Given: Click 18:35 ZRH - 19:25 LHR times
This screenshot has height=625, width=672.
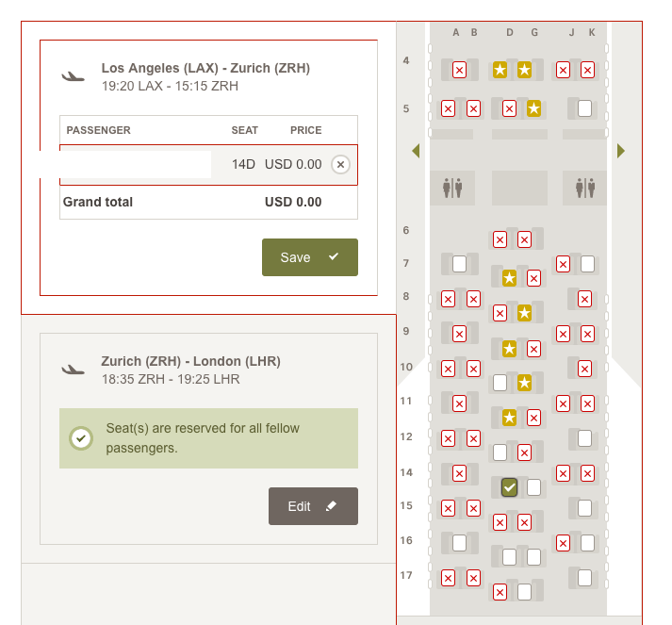Looking at the screenshot, I should tap(171, 379).
